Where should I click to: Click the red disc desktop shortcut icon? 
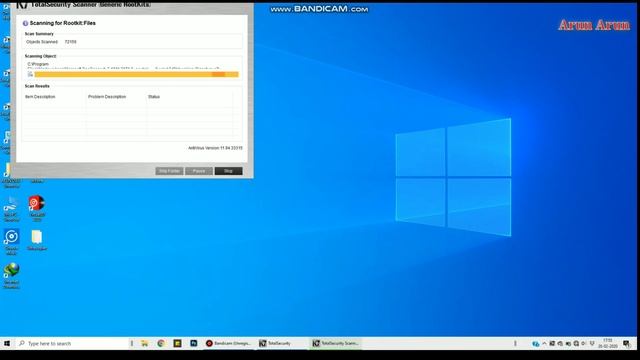click(x=36, y=203)
